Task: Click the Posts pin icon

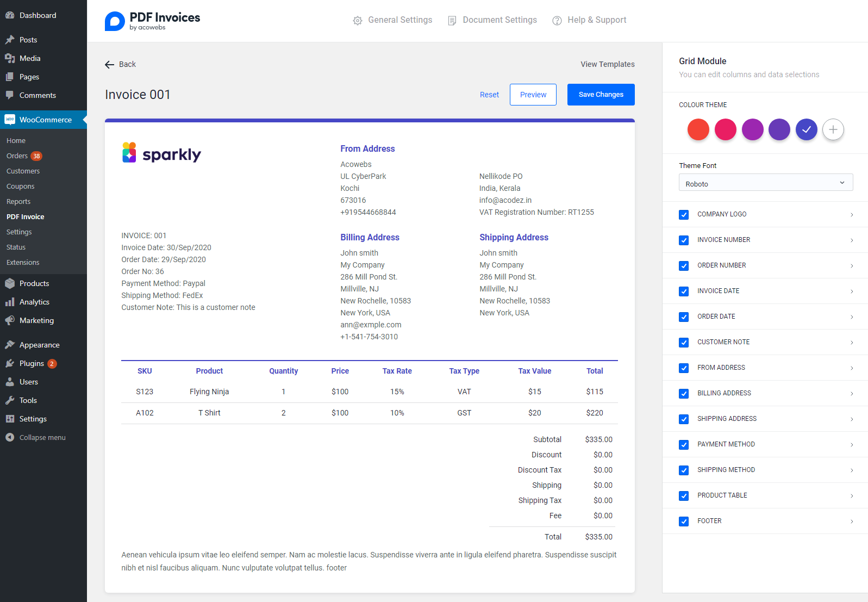Action: point(10,40)
